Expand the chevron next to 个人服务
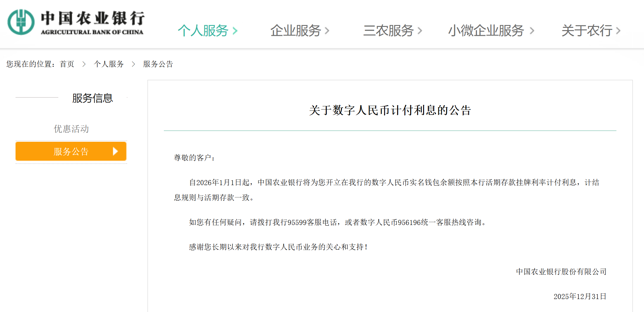 point(235,31)
